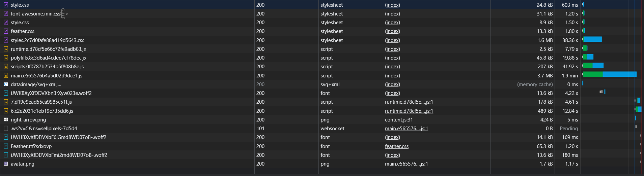
Task: Select the polyfills.8c3d6ad4cdee7cf78dec.js request
Action: tap(48, 58)
